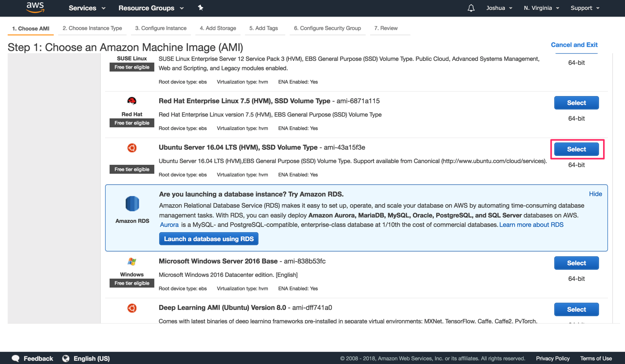
Task: Open the Joshua account menu
Action: pyautogui.click(x=499, y=8)
